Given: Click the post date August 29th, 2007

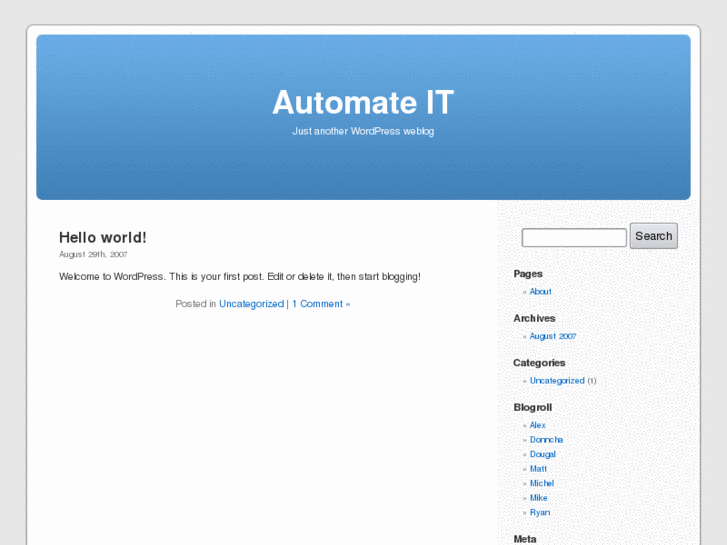Looking at the screenshot, I should coord(93,254).
